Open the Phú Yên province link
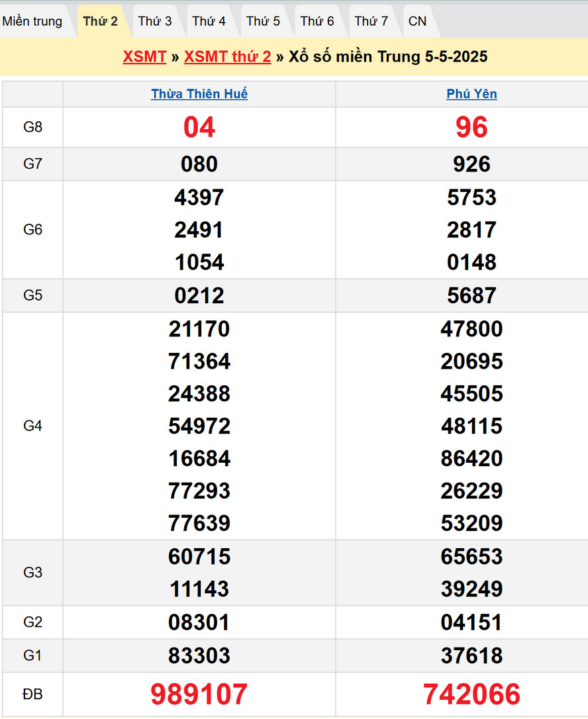The image size is (588, 719). (471, 94)
